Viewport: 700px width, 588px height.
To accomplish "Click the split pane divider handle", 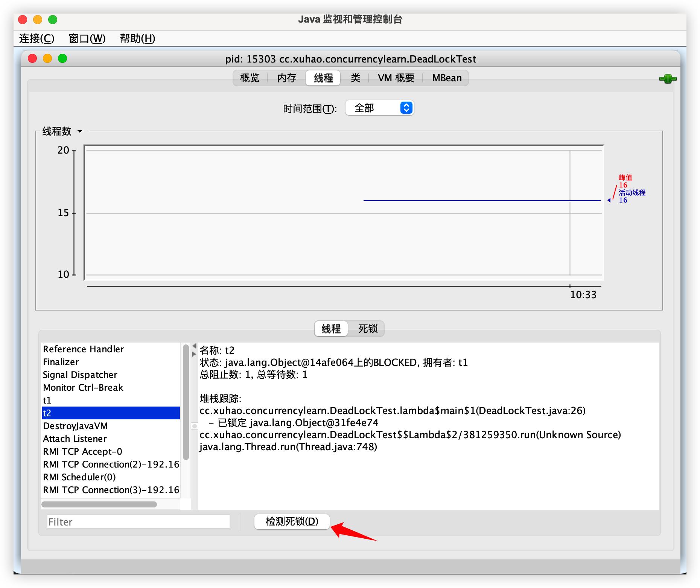I will pos(194,426).
